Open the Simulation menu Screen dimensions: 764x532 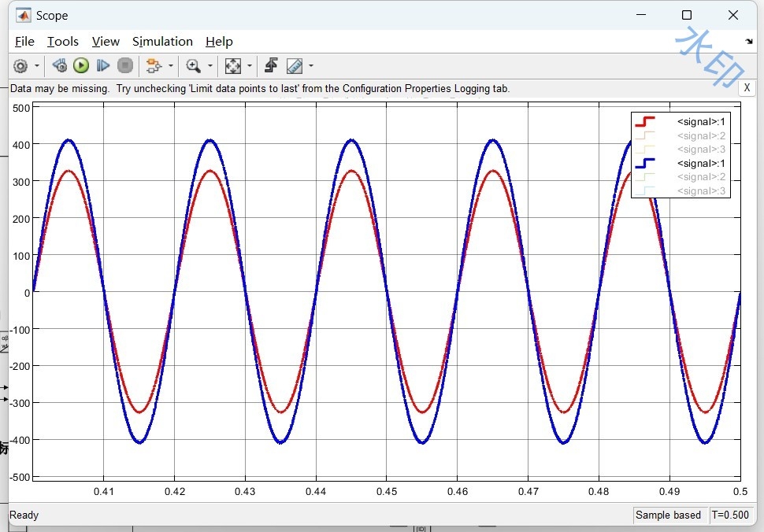coord(163,42)
